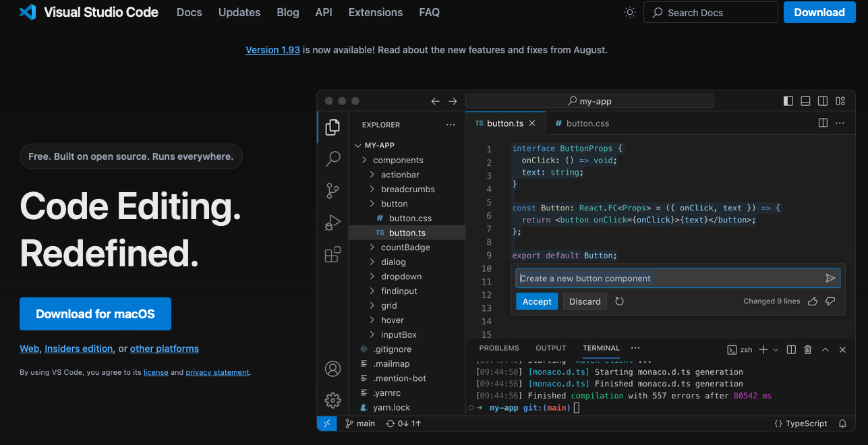Switch to the PROBLEMS panel tab
Viewport: 868px width, 445px height.
coord(499,348)
